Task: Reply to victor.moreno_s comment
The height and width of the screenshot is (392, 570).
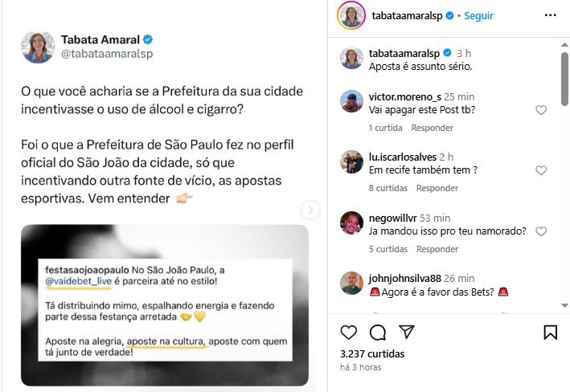Action: pyautogui.click(x=432, y=128)
